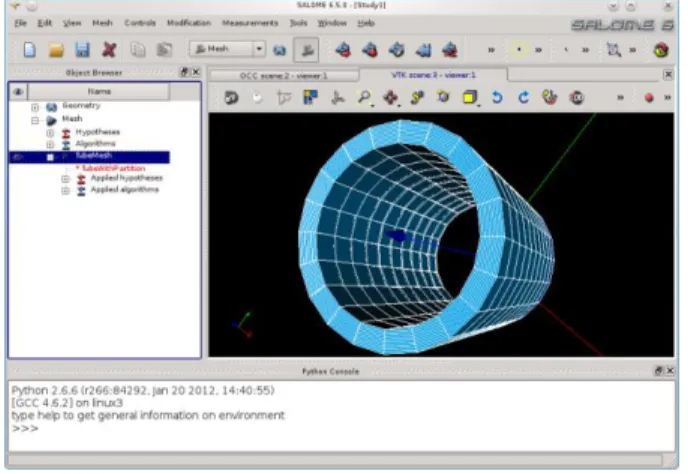Close the Python Console panel
This screenshot has height=474, width=688.
click(x=670, y=371)
